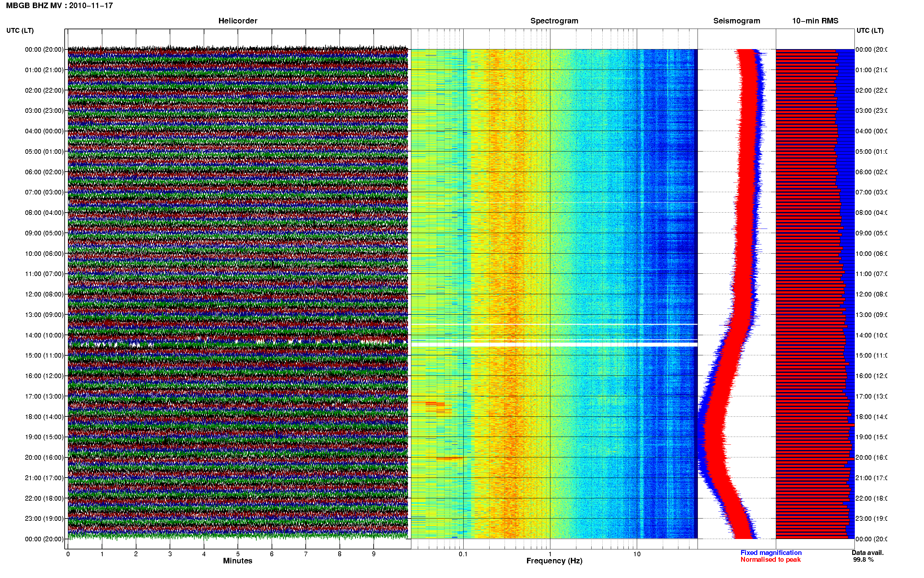Select the left time label '14:00 (10:00)'
This screenshot has width=924, height=578.
(44, 335)
